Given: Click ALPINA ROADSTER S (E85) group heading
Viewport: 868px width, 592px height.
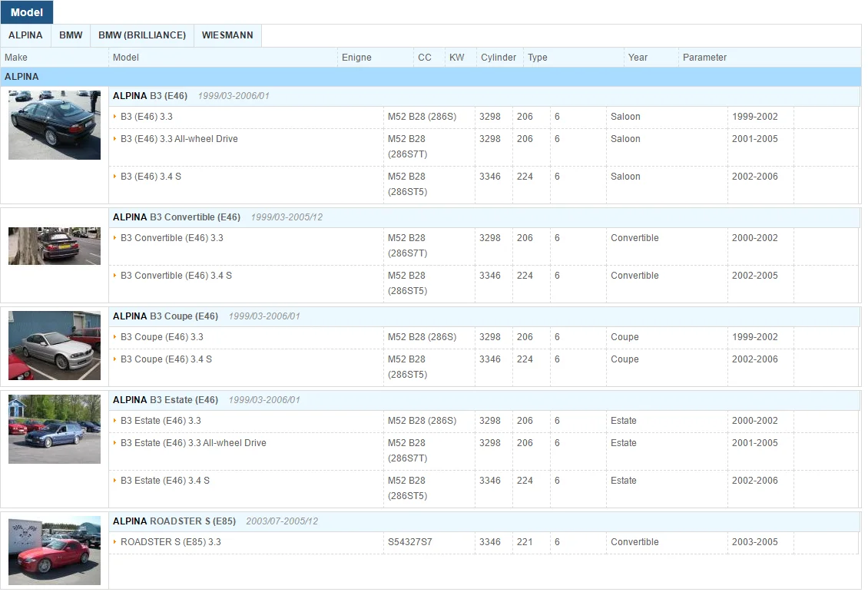Looking at the screenshot, I should 174,521.
